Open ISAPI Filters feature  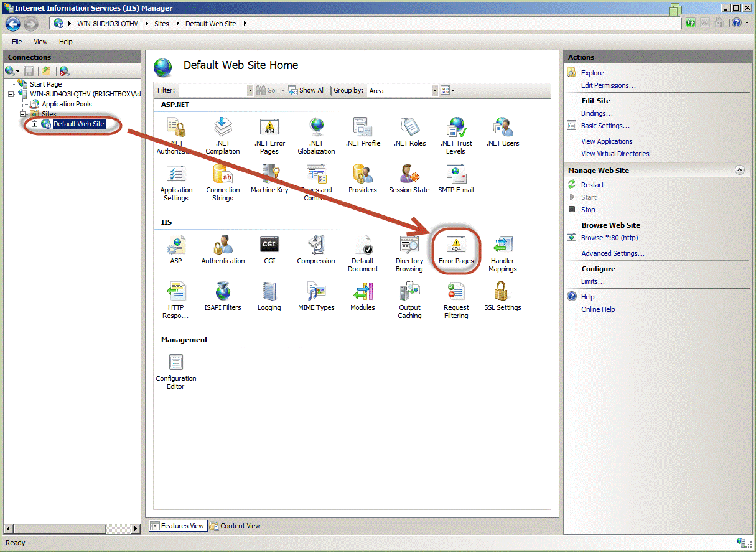pyautogui.click(x=223, y=296)
